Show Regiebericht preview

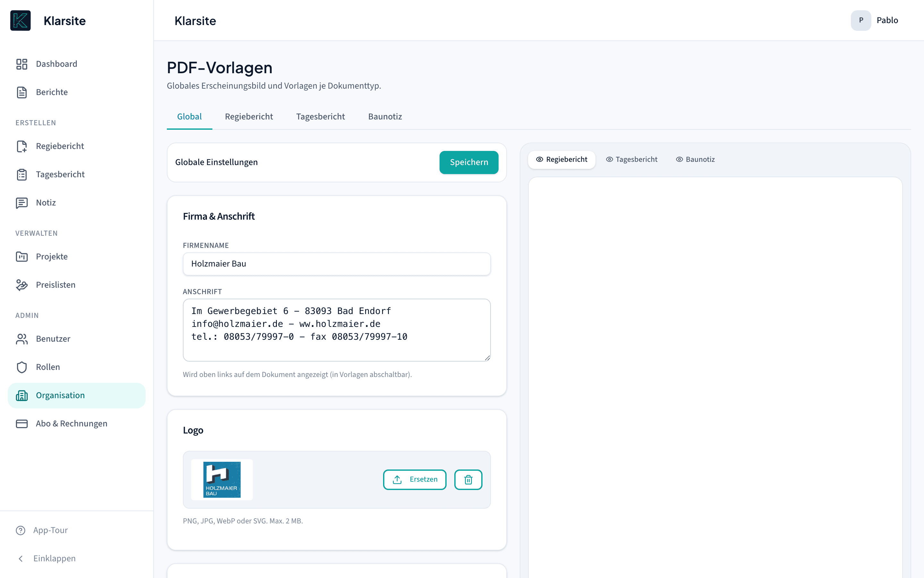[x=561, y=159]
